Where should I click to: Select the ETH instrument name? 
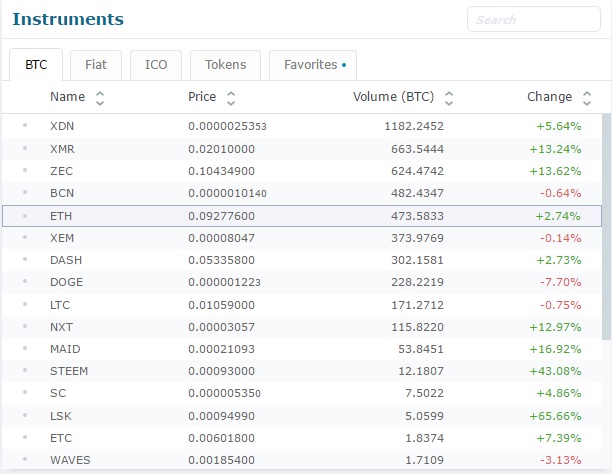(x=61, y=216)
